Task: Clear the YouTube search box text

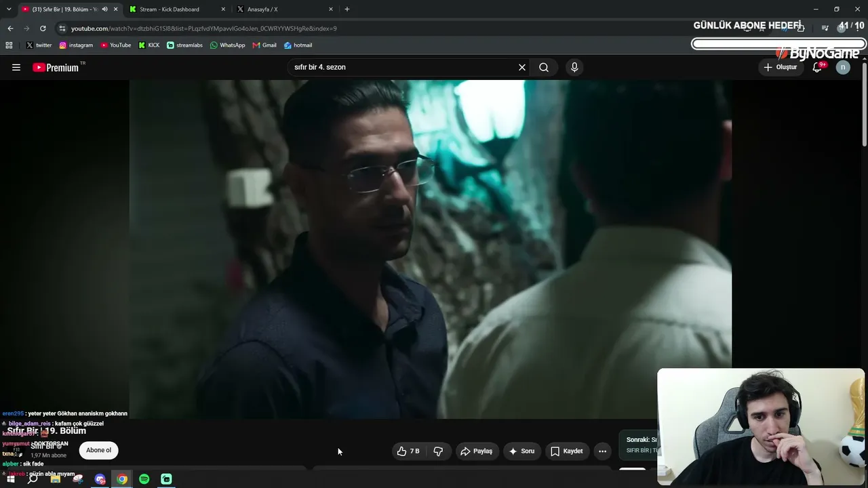Action: [x=522, y=67]
